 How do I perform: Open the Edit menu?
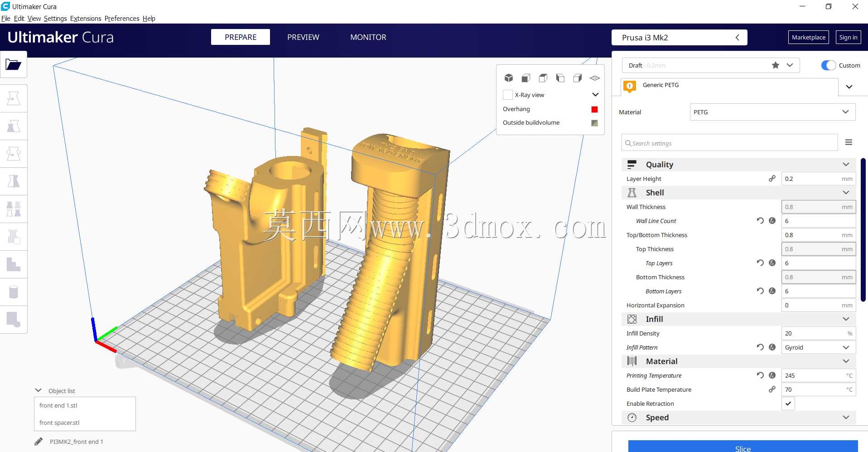[19, 19]
